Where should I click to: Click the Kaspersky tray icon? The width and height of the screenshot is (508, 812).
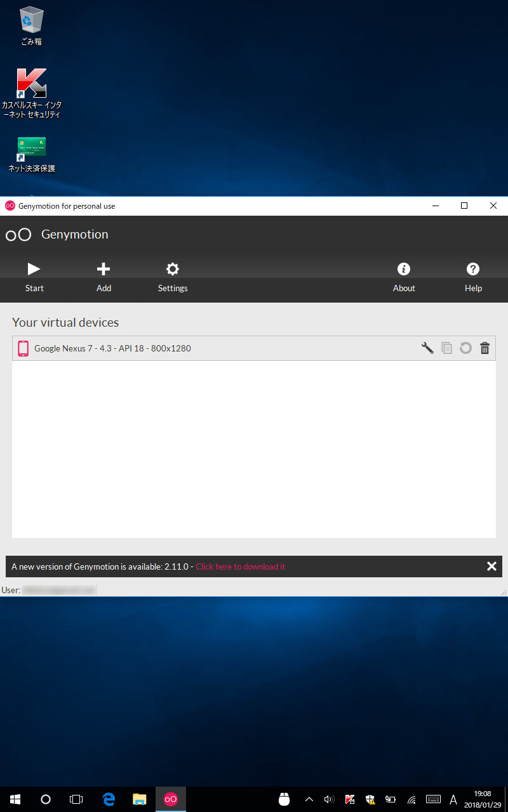point(350,799)
